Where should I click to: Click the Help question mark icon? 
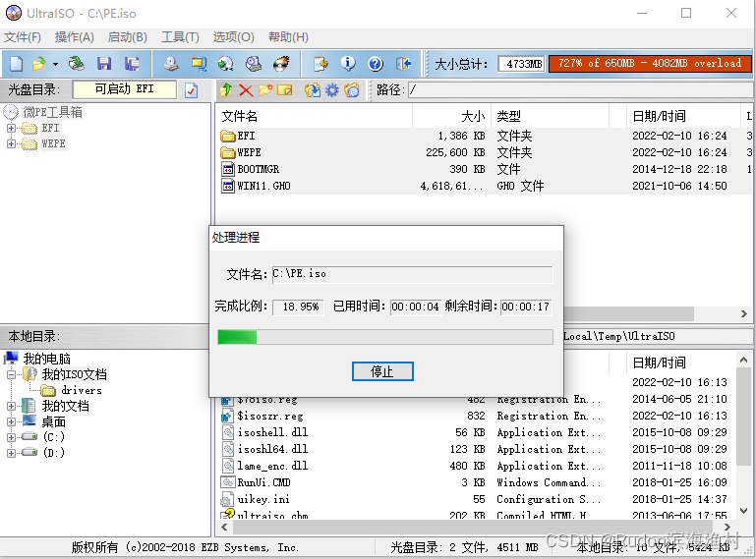click(x=376, y=64)
